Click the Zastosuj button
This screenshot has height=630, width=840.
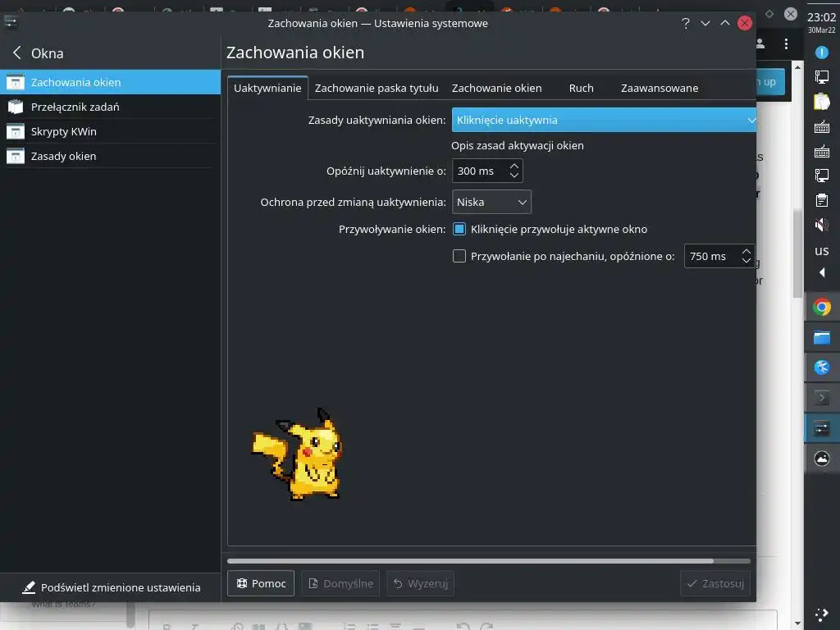(715, 583)
